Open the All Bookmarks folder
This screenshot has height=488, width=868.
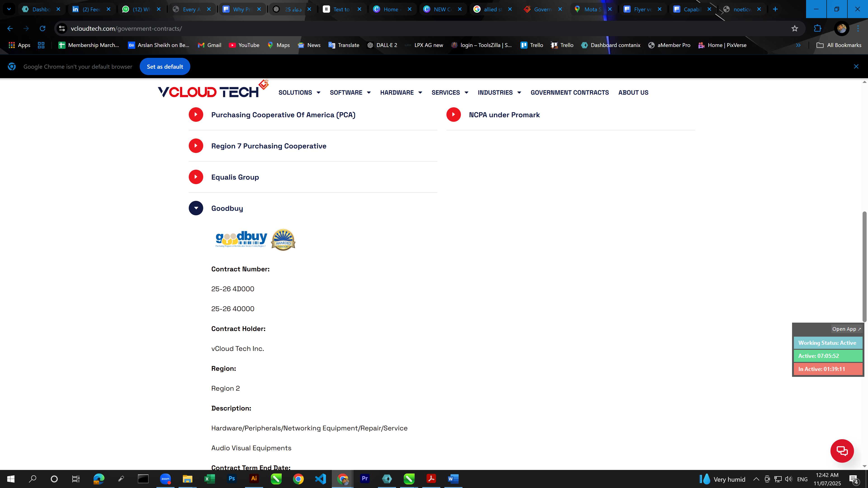point(839,45)
